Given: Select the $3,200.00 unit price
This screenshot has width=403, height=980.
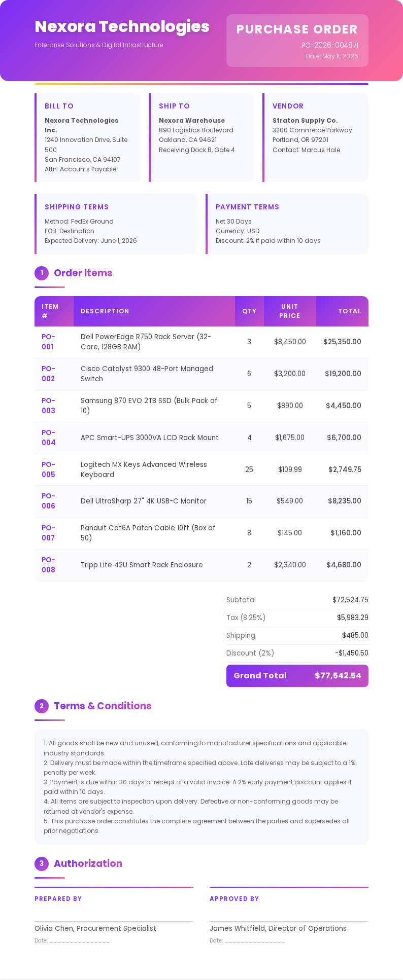Looking at the screenshot, I should pyautogui.click(x=290, y=374).
